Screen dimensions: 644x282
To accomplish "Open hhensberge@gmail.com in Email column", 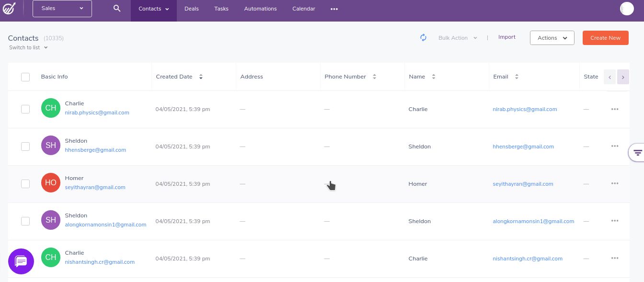I will coord(523,147).
